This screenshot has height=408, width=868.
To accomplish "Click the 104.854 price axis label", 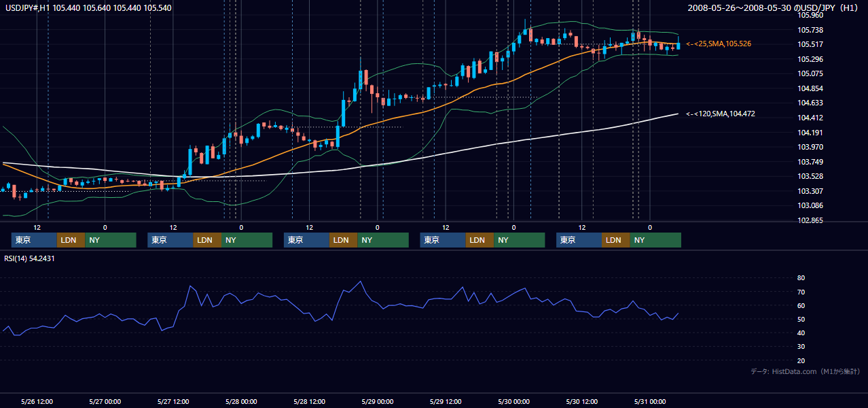I will (x=810, y=88).
